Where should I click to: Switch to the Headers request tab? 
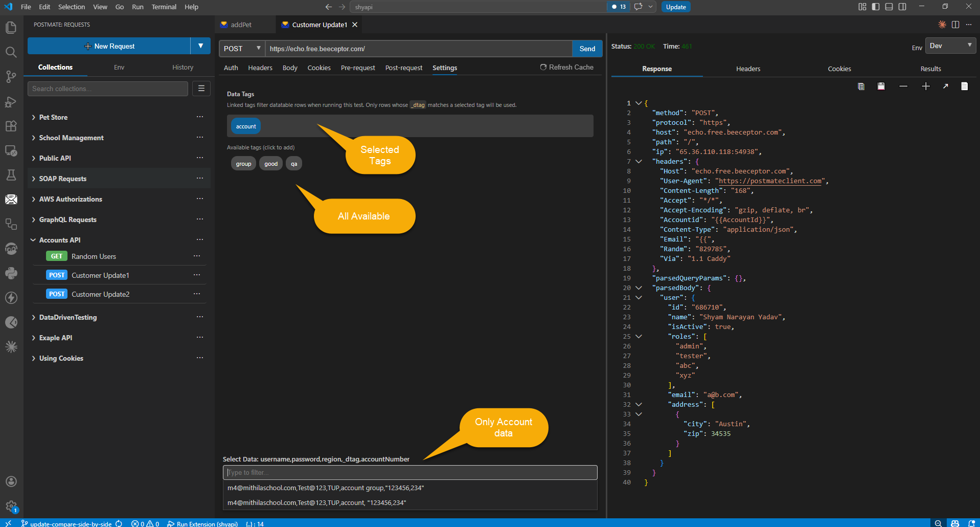tap(260, 68)
